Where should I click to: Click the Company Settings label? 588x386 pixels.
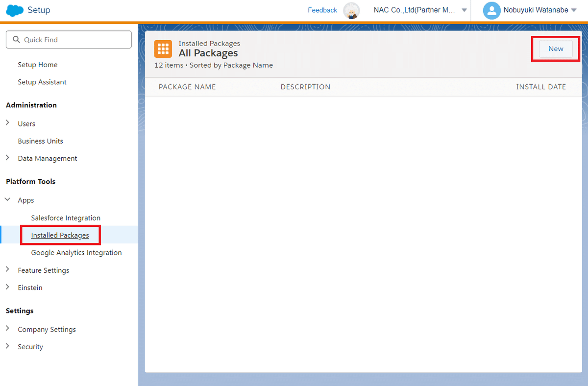47,330
